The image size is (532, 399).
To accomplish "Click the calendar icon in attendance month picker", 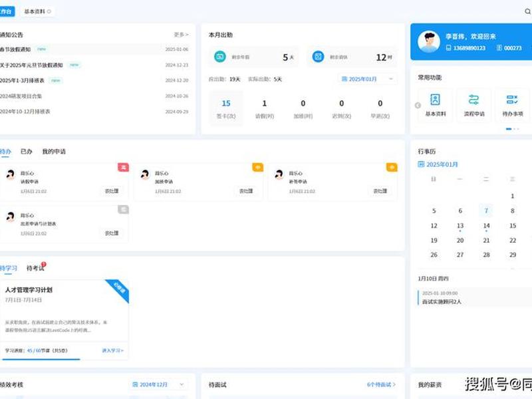I will [x=344, y=79].
